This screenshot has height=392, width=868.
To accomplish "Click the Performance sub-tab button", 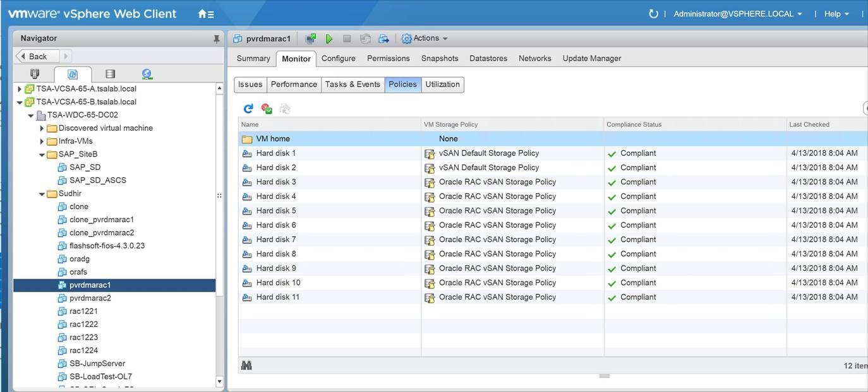I will (x=294, y=85).
